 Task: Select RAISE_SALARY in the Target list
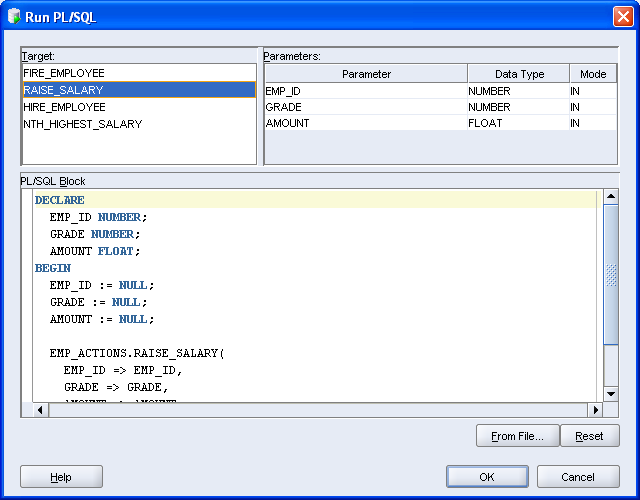pos(139,90)
